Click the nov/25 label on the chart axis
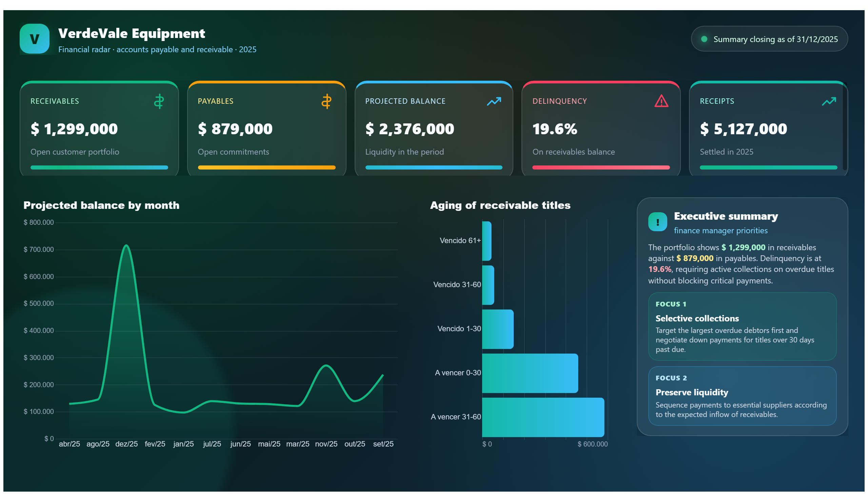The height and width of the screenshot is (495, 868). (x=326, y=444)
